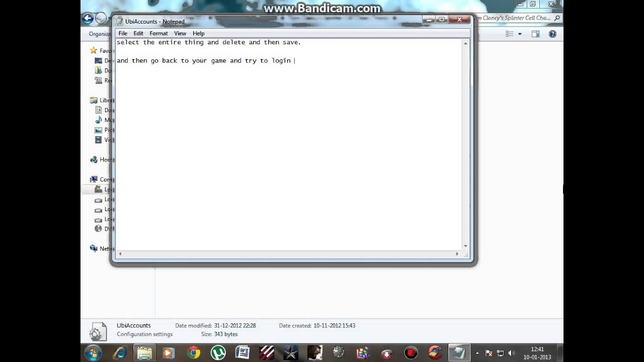Open Windows Media Player from taskbar

click(x=168, y=352)
